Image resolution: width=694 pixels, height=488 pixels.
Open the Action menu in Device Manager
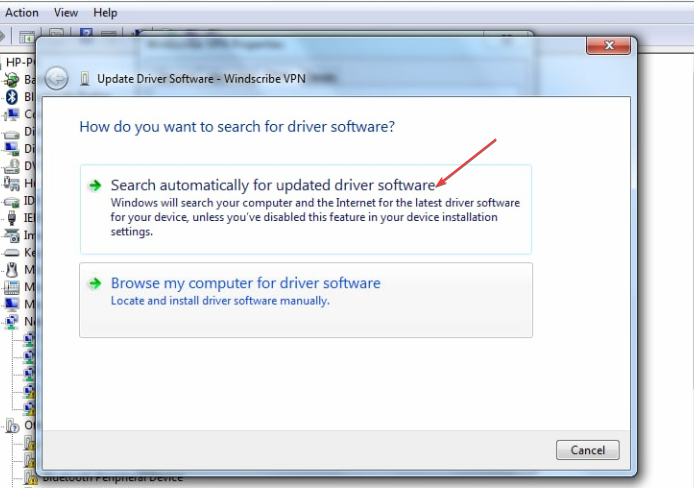click(x=22, y=12)
